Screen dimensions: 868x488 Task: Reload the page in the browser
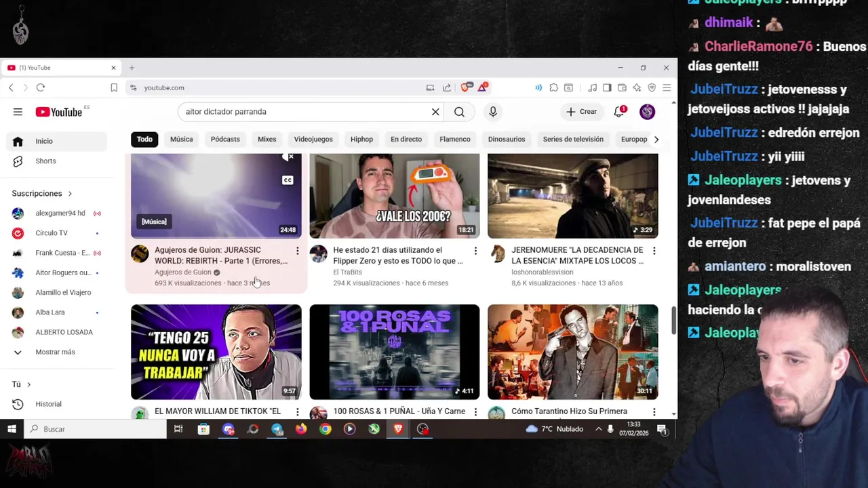(41, 87)
